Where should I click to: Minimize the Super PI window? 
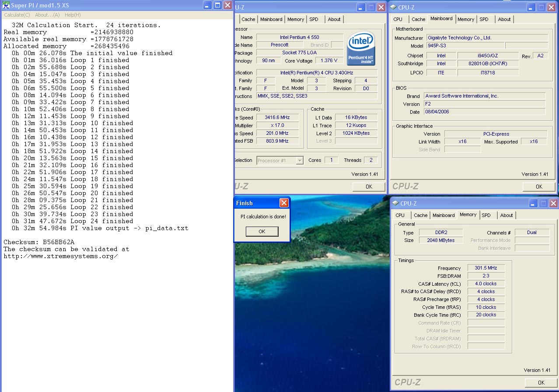point(207,5)
